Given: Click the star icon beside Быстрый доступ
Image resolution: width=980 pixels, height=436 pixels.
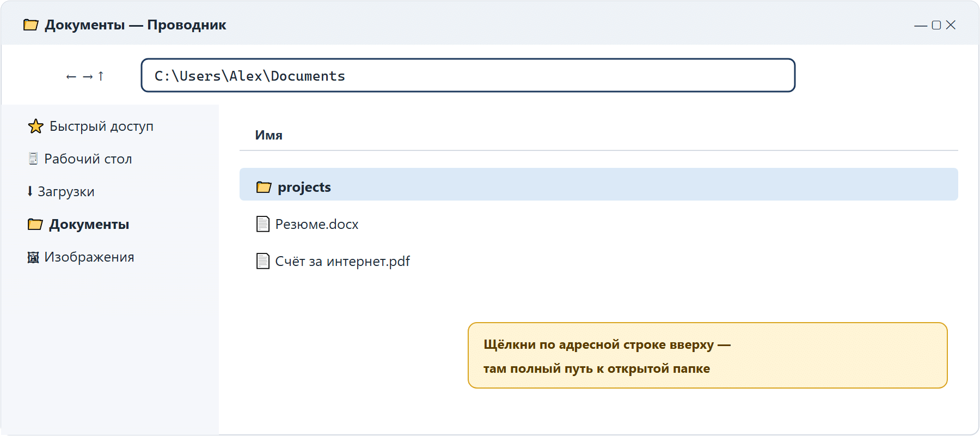Looking at the screenshot, I should [36, 126].
